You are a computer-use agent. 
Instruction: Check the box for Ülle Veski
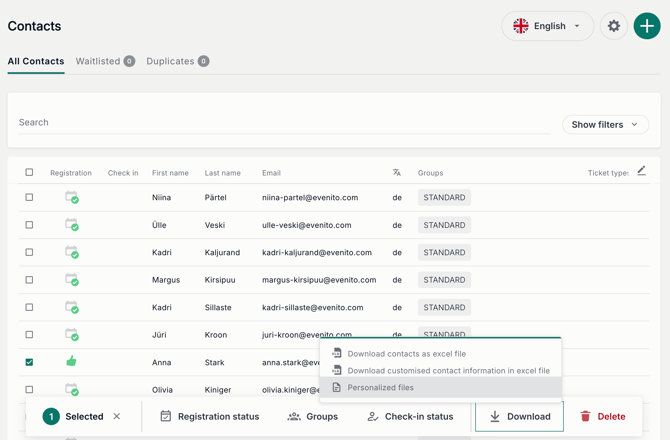pos(29,225)
